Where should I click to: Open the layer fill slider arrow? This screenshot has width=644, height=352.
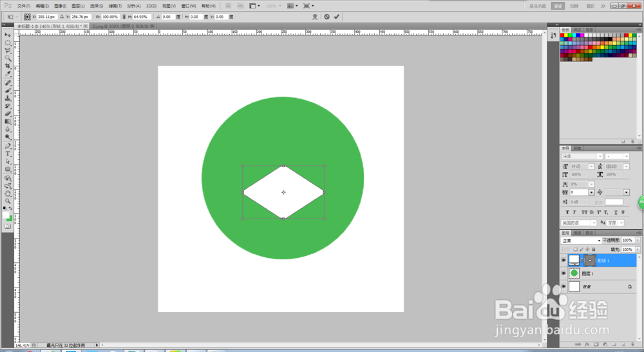coord(638,249)
